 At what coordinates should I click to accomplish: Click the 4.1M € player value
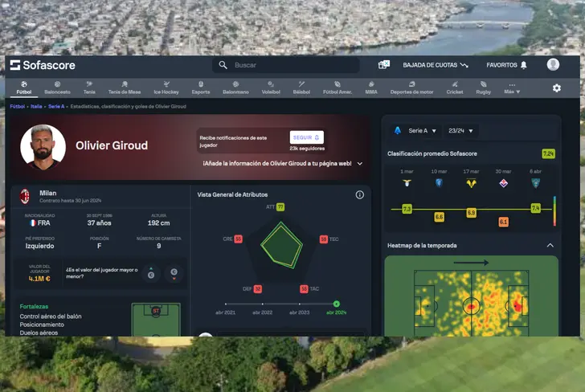(x=39, y=279)
